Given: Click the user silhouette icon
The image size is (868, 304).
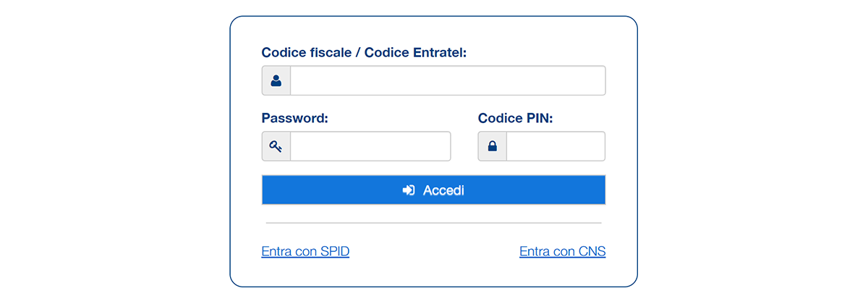Looking at the screenshot, I should [276, 81].
